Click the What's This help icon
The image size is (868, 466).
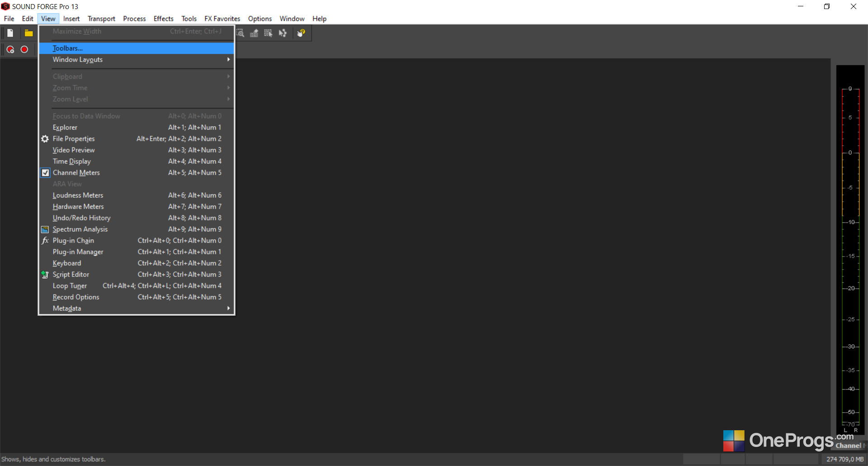(301, 33)
